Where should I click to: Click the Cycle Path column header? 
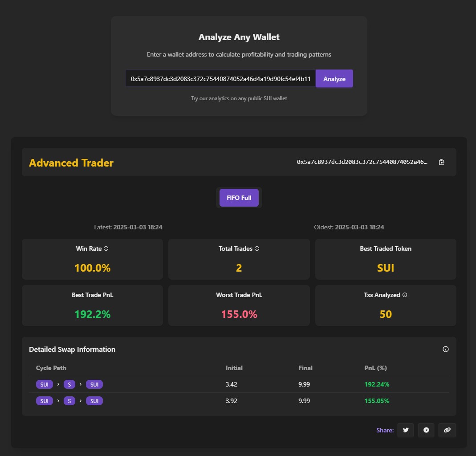(x=51, y=368)
